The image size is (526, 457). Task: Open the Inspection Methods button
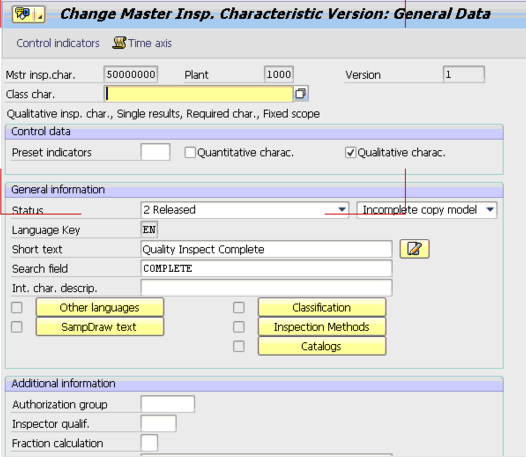tap(322, 327)
